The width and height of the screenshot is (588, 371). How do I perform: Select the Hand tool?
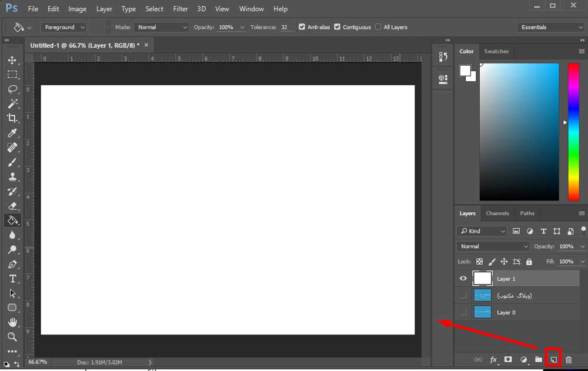[x=12, y=322]
